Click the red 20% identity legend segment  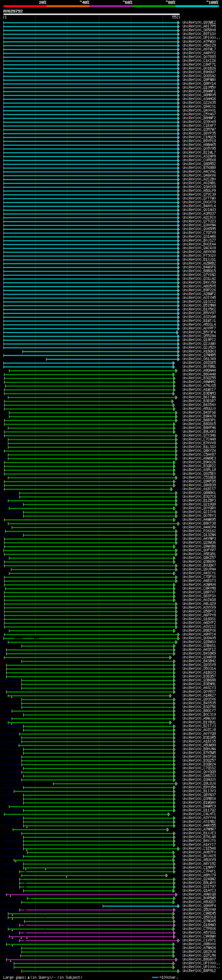point(25,6)
